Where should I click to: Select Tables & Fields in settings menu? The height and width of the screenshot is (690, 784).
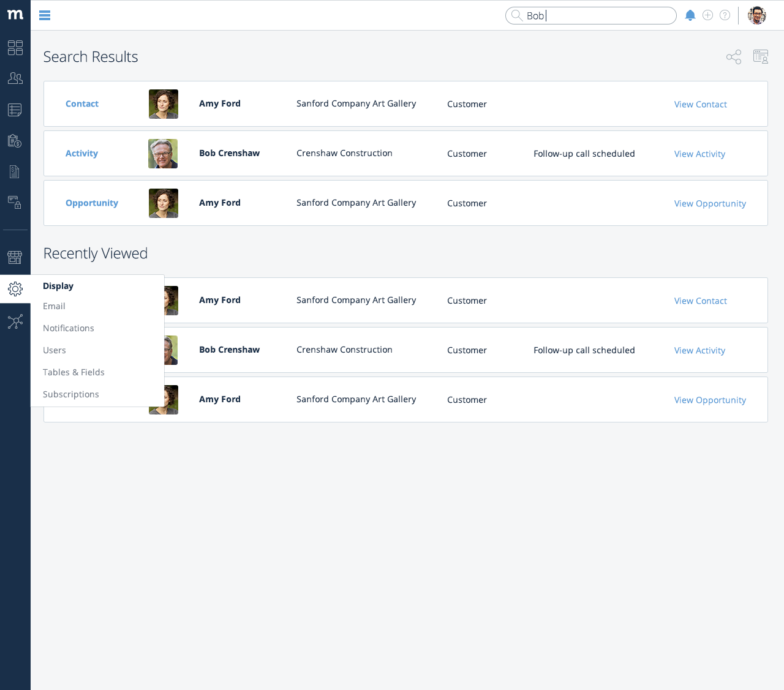click(x=73, y=372)
